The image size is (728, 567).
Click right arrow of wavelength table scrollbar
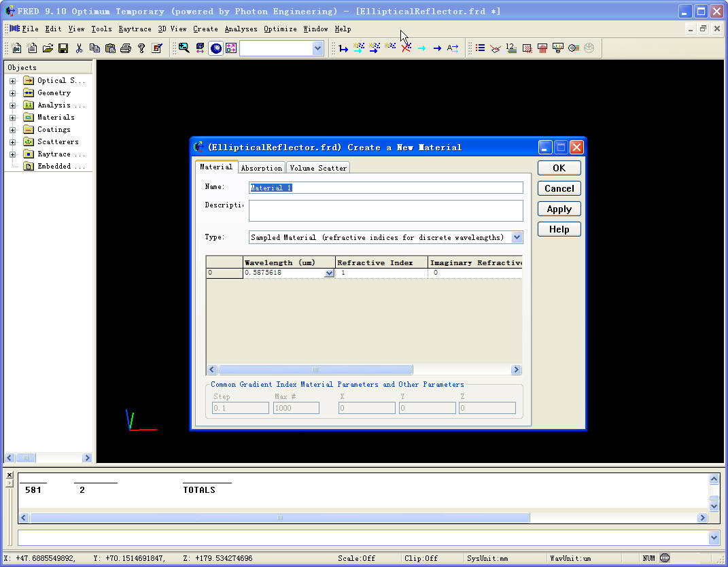(x=516, y=370)
